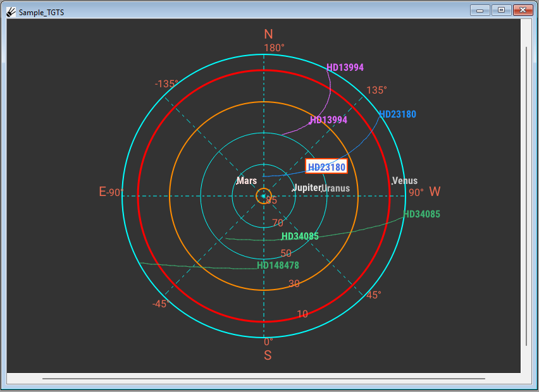Click the green HD34085 label inside chart
Screen dimensions: 539x392
[x=300, y=236]
